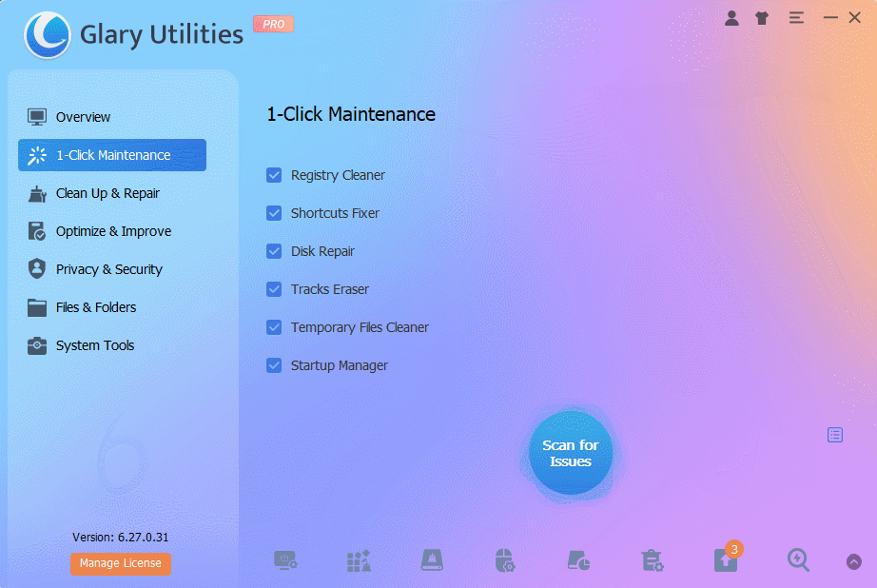This screenshot has width=877, height=588.
Task: Click the Registry Cleaner label
Action: point(338,175)
